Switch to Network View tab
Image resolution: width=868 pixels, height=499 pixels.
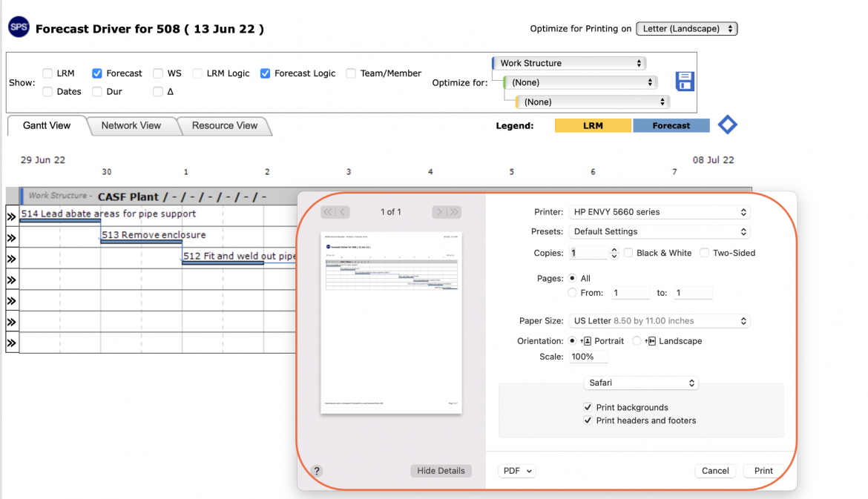coord(131,125)
